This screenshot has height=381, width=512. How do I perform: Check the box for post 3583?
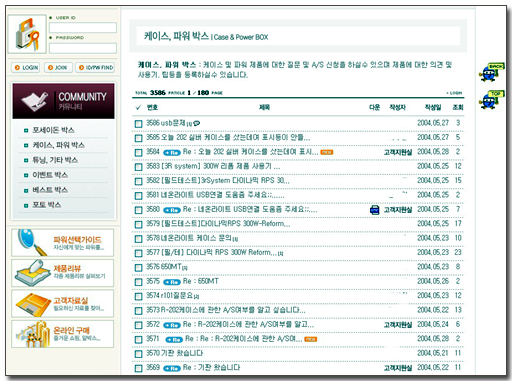click(138, 167)
